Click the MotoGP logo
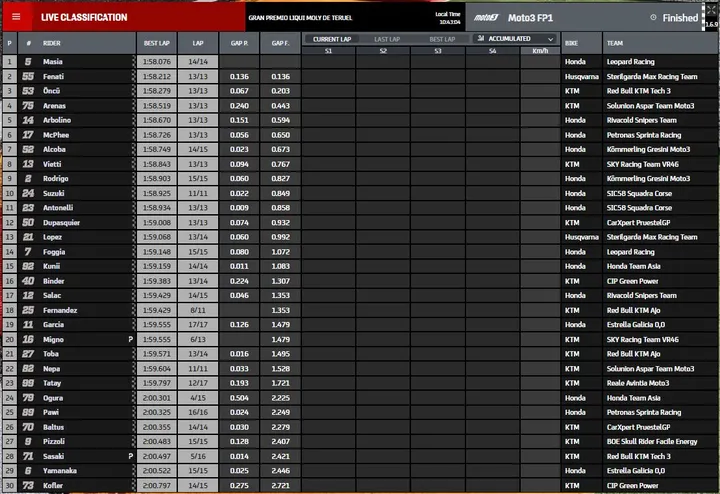This screenshot has height=494, width=720. pyautogui.click(x=486, y=17)
